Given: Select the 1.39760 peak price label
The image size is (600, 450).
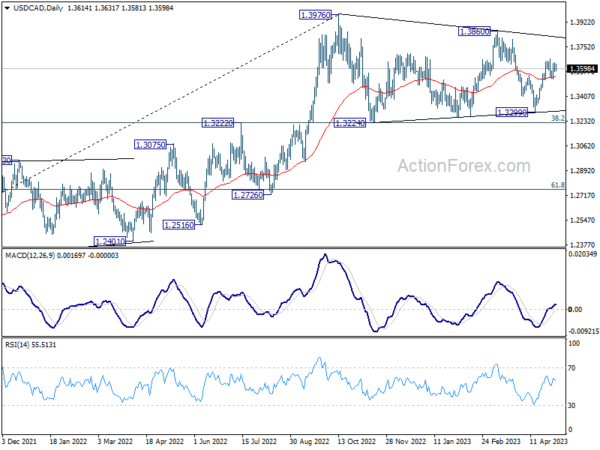Looking at the screenshot, I should coord(315,15).
